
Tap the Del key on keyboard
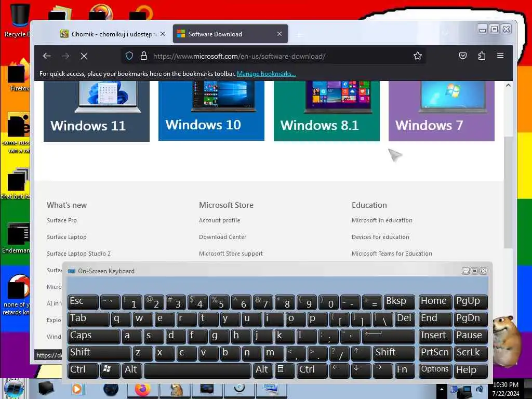[x=405, y=319]
